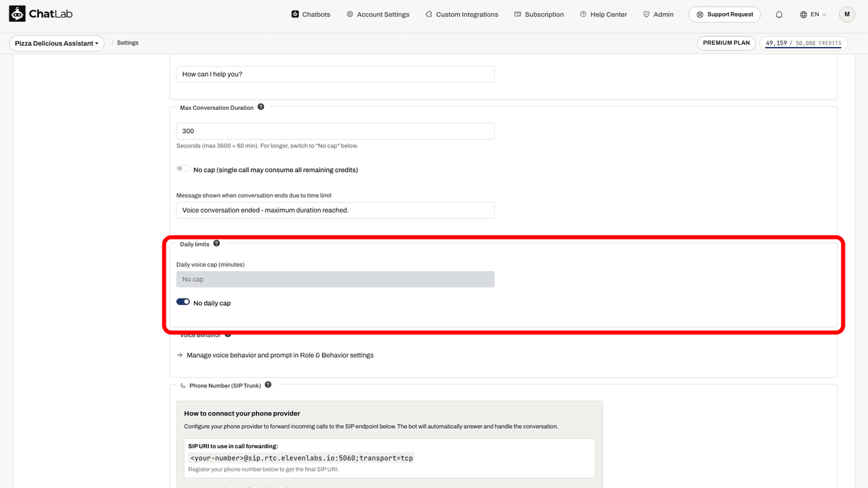The image size is (868, 488).
Task: Open Custom Integrations page
Action: click(461, 14)
